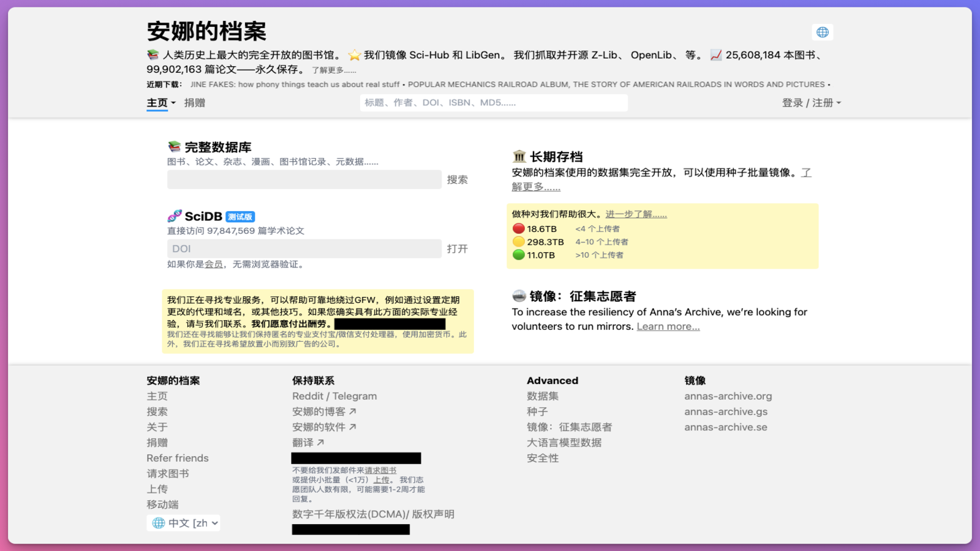This screenshot has height=551, width=980.
Task: Click the 搜索 search button
Action: (x=458, y=179)
